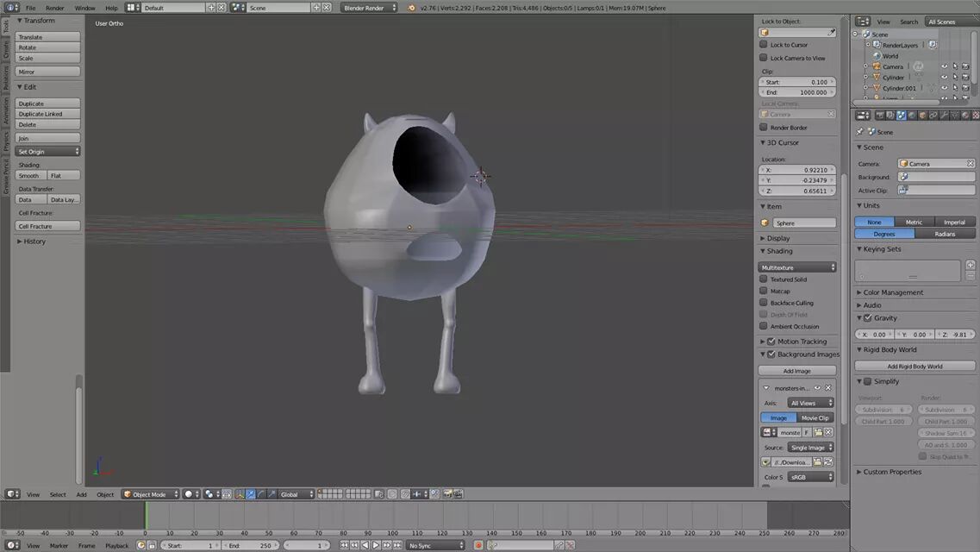Open the Render properties tab icon
This screenshot has height=552, width=980.
(880, 114)
